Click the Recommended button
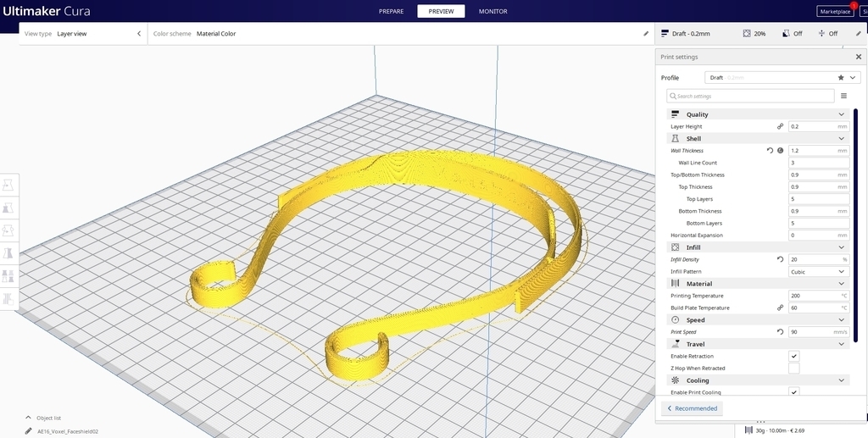Screen dimensions: 868x438 click(692, 408)
